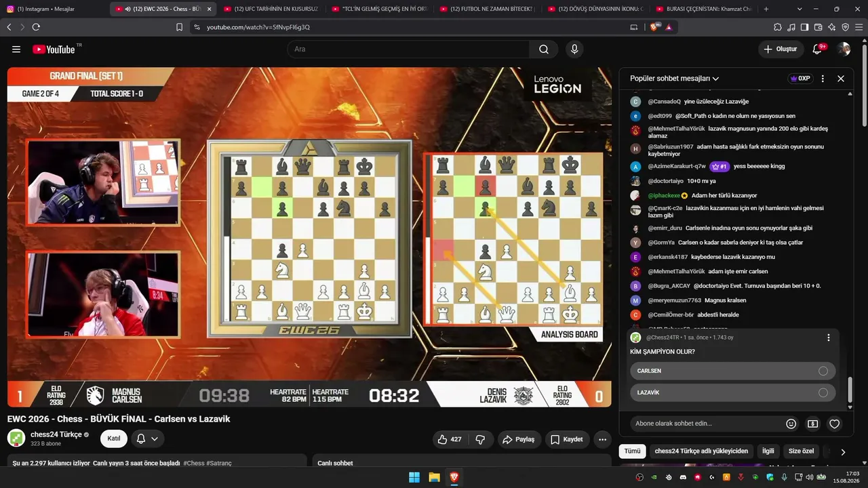Focus the YouTube search field 'Ara'
Image resolution: width=868 pixels, height=488 pixels.
(x=408, y=49)
